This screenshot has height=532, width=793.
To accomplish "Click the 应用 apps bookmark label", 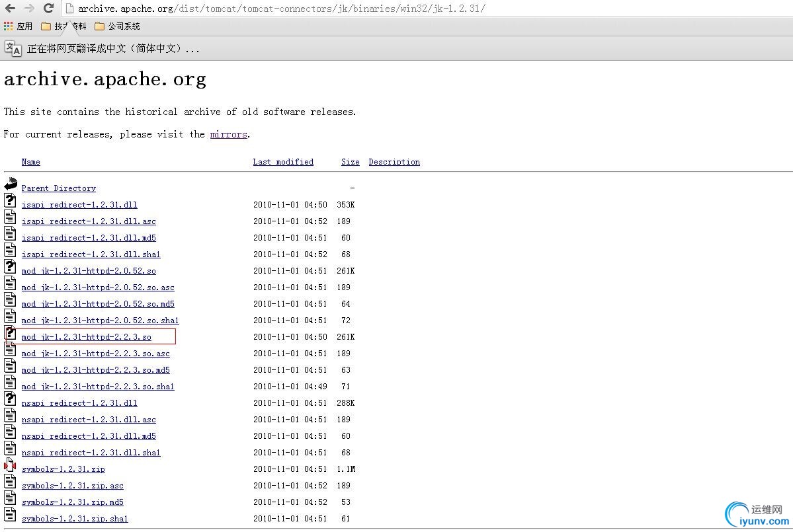I will [24, 26].
